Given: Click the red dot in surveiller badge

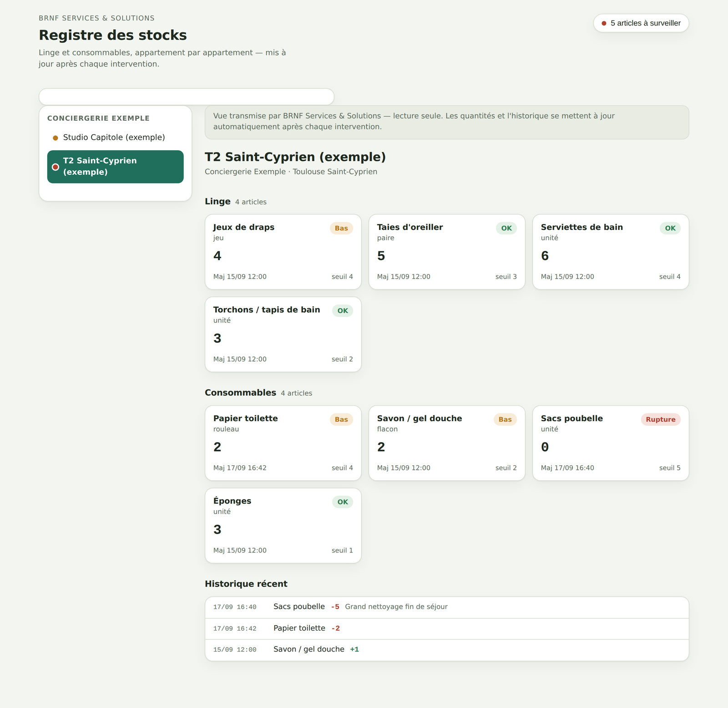Looking at the screenshot, I should click(x=604, y=23).
